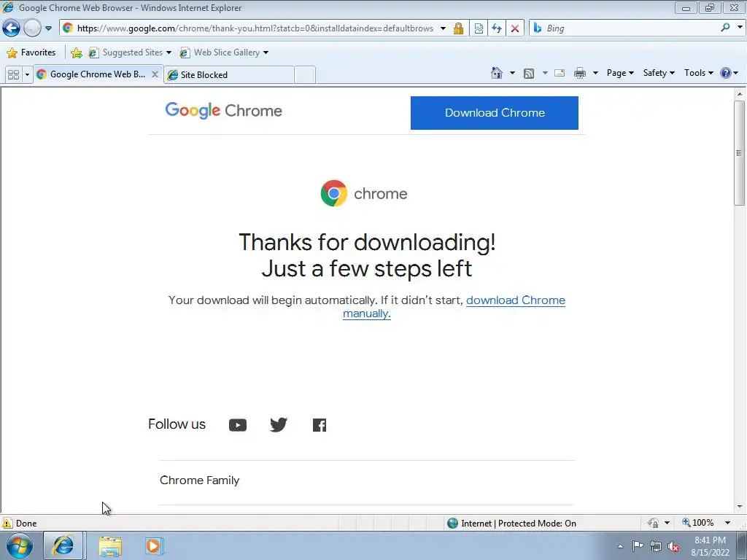747x560 pixels.
Task: Click the muted volume tray icon
Action: point(673,546)
